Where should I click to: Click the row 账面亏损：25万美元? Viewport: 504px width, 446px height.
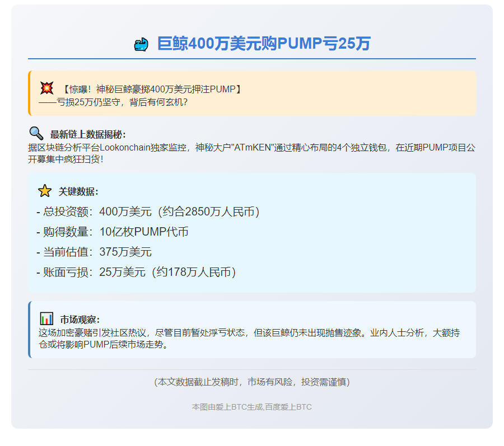pyautogui.click(x=136, y=273)
